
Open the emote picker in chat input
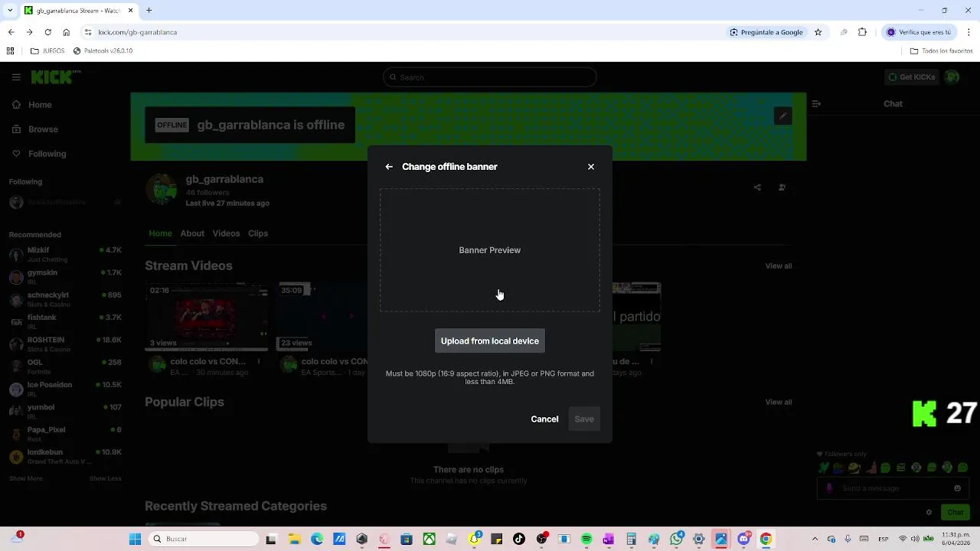pos(957,488)
